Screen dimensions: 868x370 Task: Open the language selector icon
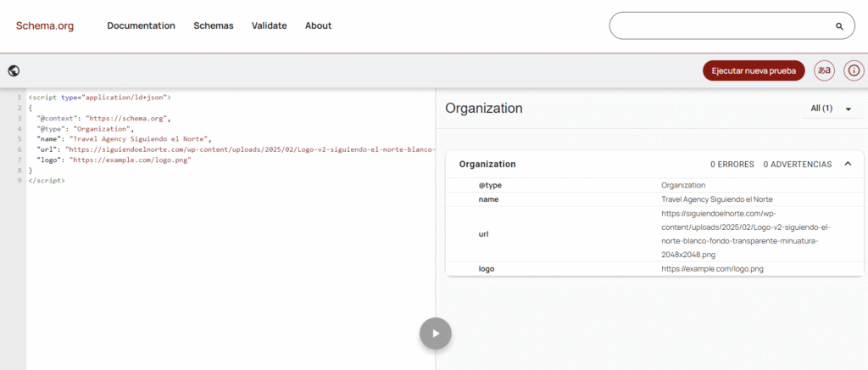(x=823, y=70)
